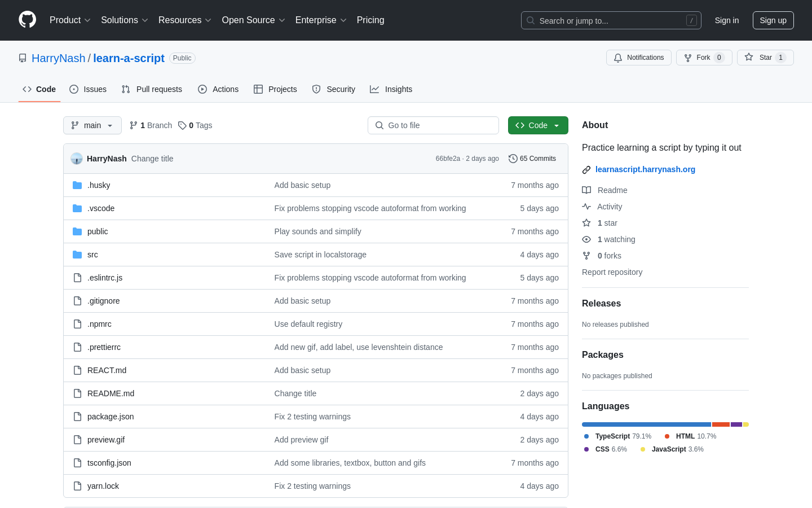
Task: Click the CSS purple language bar segment
Action: pyautogui.click(x=736, y=424)
